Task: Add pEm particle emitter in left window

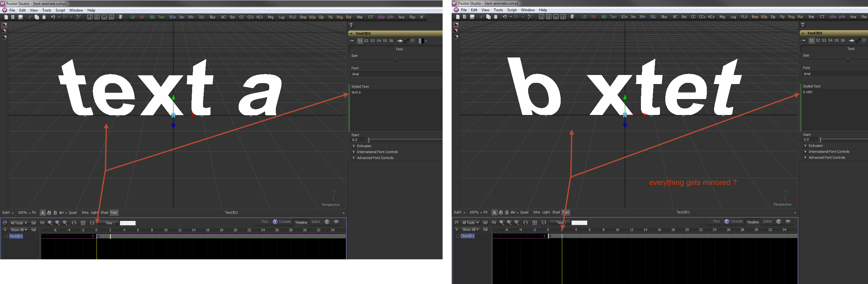Action: pos(381,17)
